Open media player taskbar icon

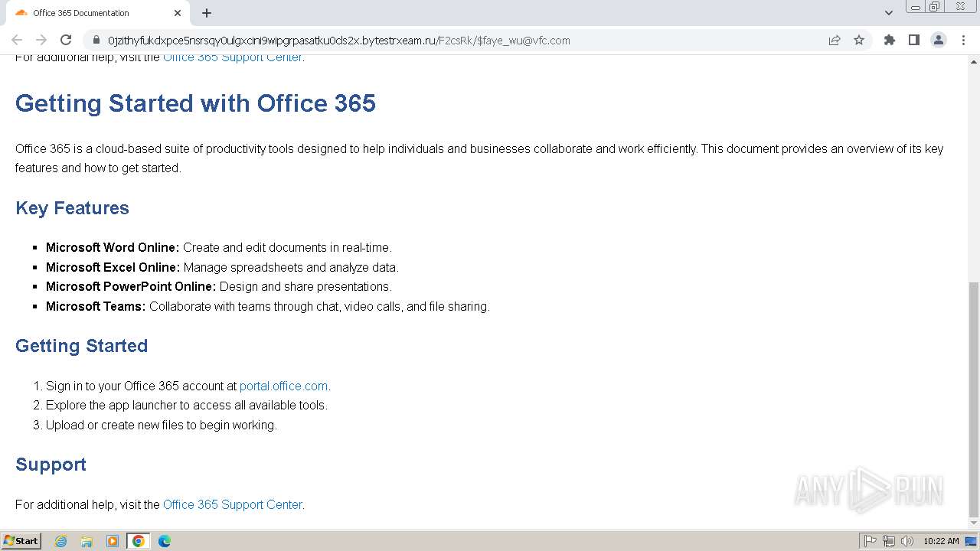(x=113, y=541)
